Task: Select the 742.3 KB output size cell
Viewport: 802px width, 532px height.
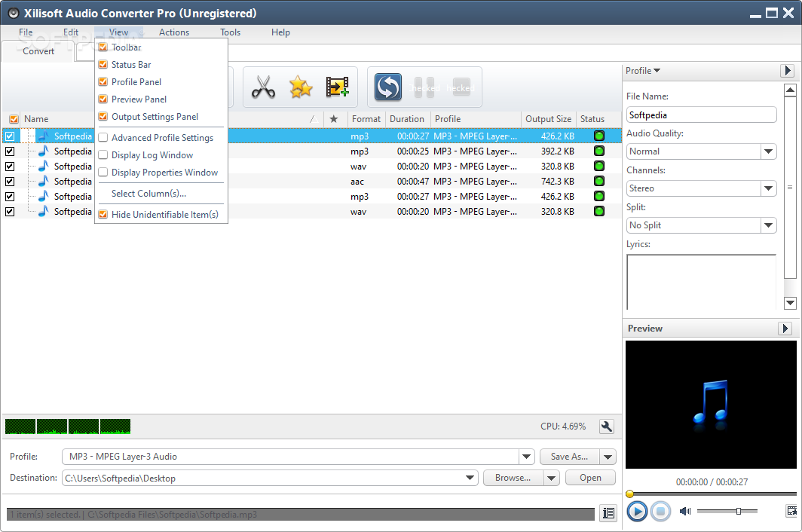Action: (x=558, y=181)
